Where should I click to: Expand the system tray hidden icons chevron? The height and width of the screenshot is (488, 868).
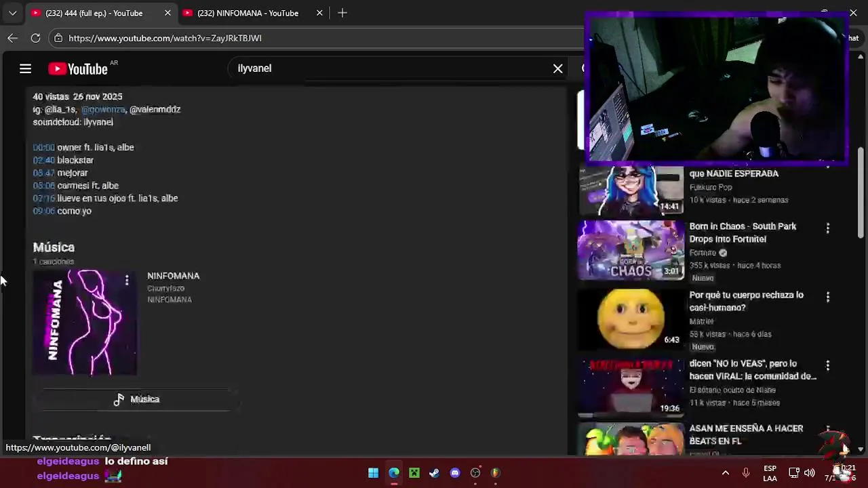click(725, 473)
